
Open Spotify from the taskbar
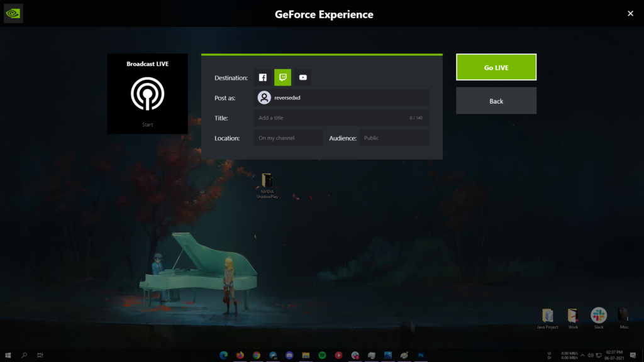coord(322,355)
